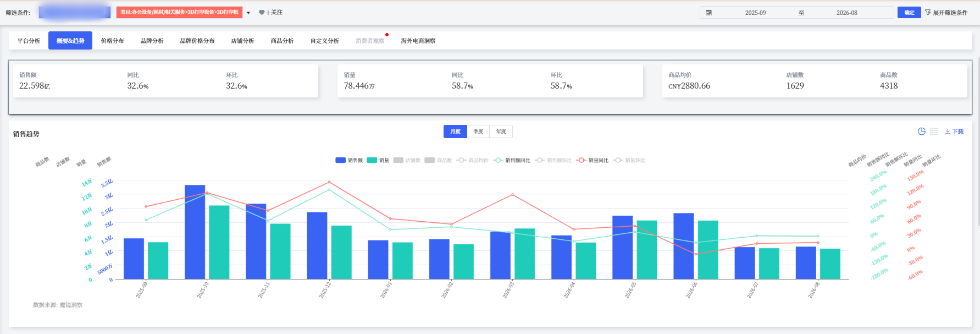Image resolution: width=980 pixels, height=334 pixels.
Task: Select 季度 time granularity
Action: [478, 132]
